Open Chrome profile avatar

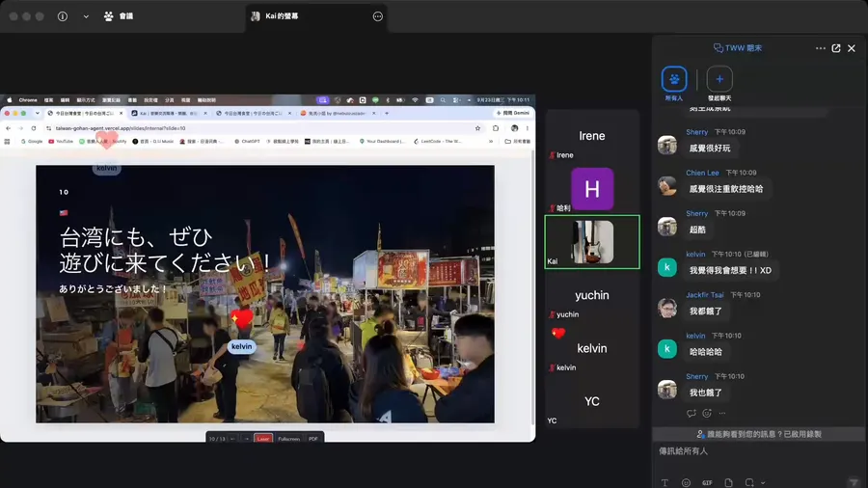click(x=514, y=128)
